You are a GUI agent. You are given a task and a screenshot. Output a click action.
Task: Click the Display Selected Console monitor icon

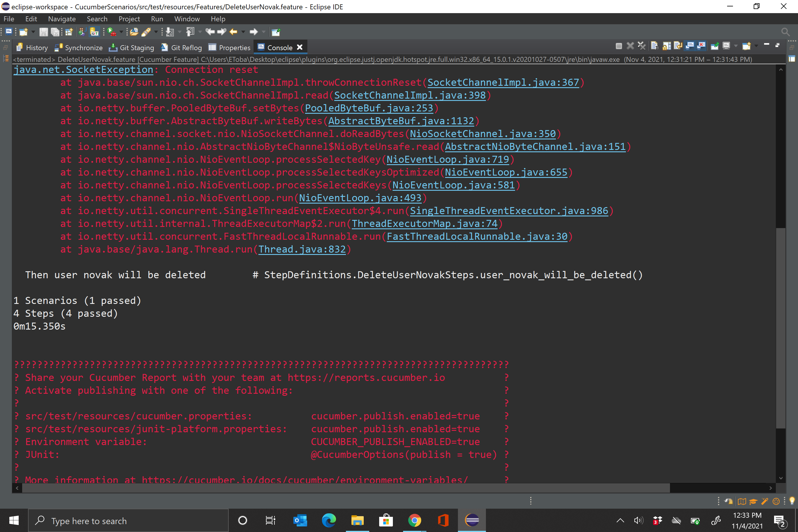coord(726,46)
